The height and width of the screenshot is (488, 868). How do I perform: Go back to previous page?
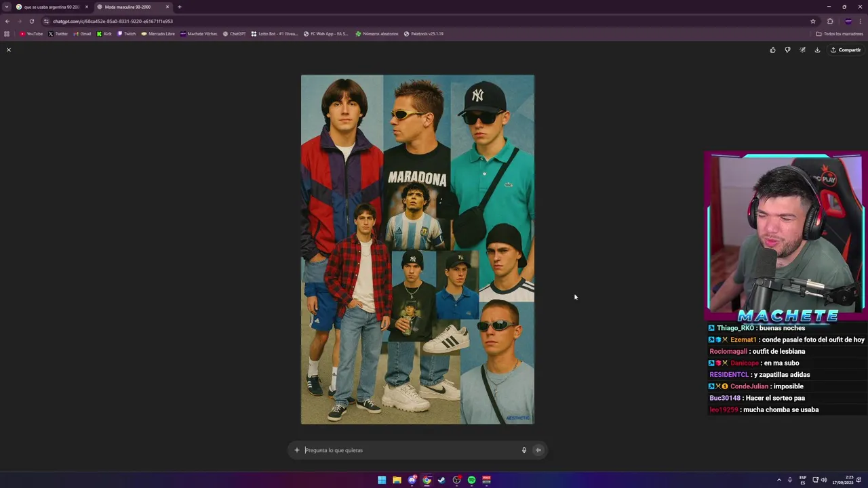[7, 21]
